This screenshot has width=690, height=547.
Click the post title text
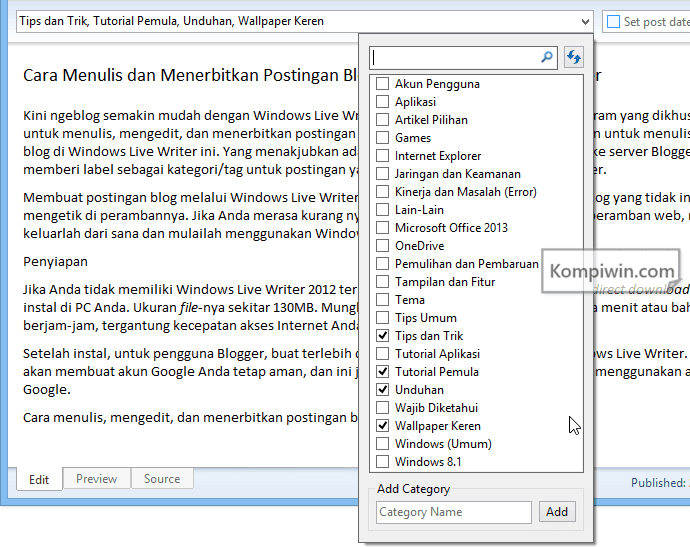tap(191, 75)
